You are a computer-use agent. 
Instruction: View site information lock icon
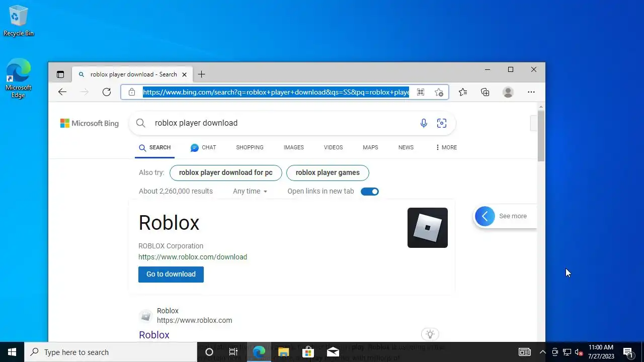(132, 92)
